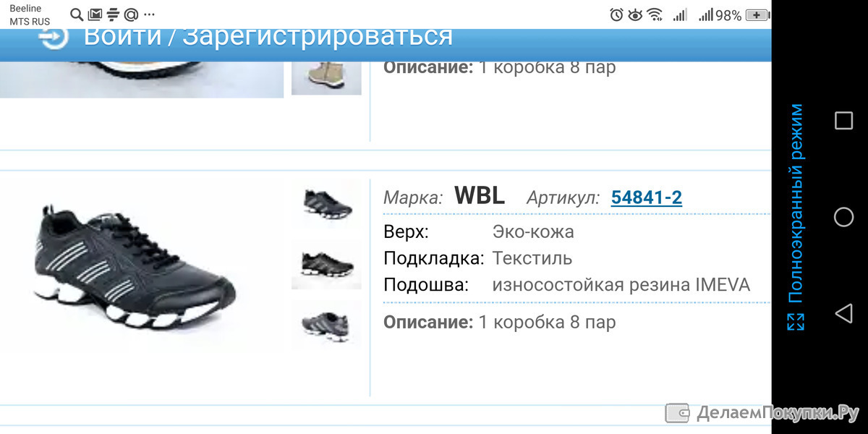The height and width of the screenshot is (434, 868).
Task: Open the Войти / Зарегистрироваться link
Action: point(268,36)
